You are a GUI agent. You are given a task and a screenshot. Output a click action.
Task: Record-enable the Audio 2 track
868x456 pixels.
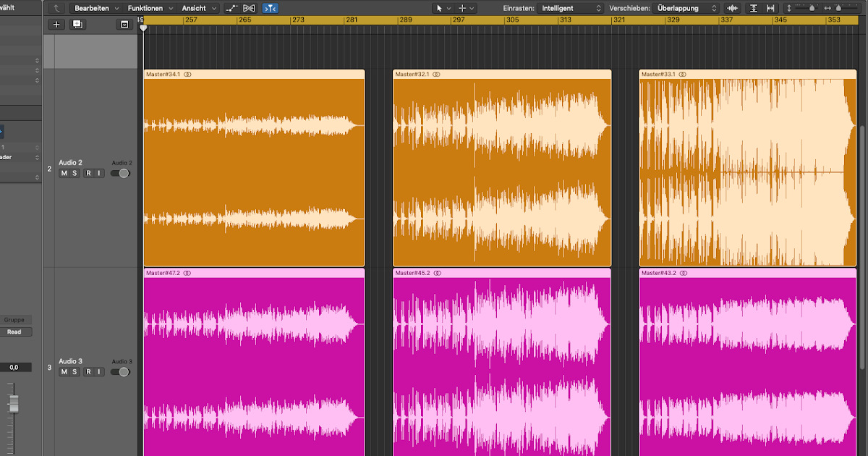(x=88, y=173)
